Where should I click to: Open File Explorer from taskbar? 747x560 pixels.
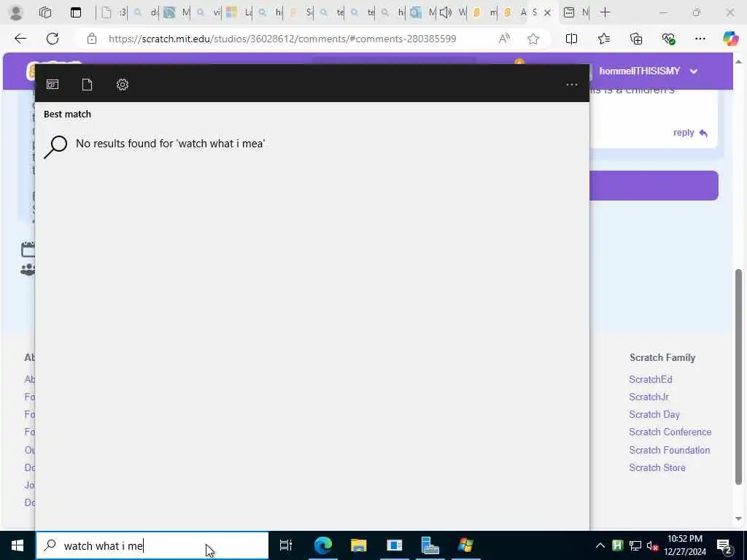[x=358, y=545]
